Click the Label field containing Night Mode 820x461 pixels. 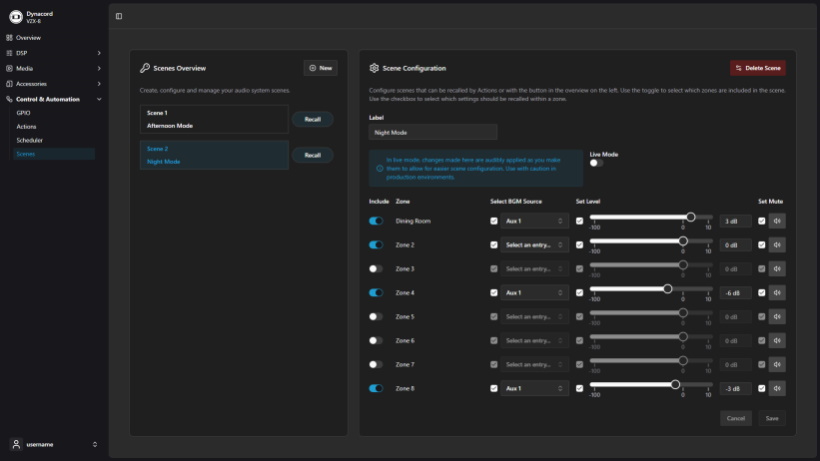[433, 132]
